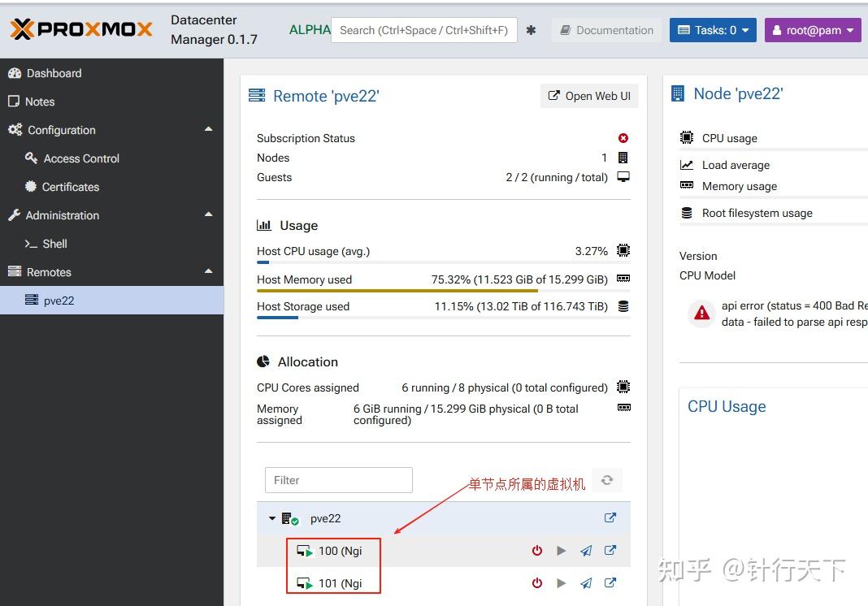Start VM 101 using the play icon

point(561,582)
